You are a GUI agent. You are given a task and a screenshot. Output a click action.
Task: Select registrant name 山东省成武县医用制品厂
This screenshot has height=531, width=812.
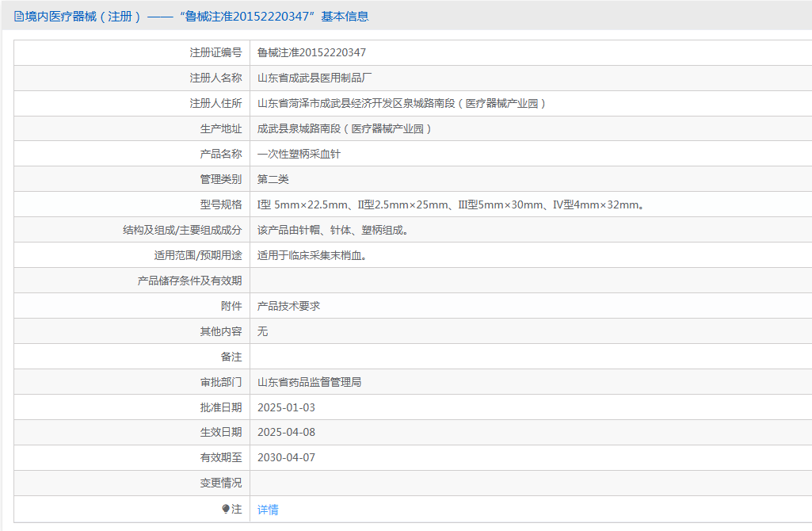pos(315,78)
